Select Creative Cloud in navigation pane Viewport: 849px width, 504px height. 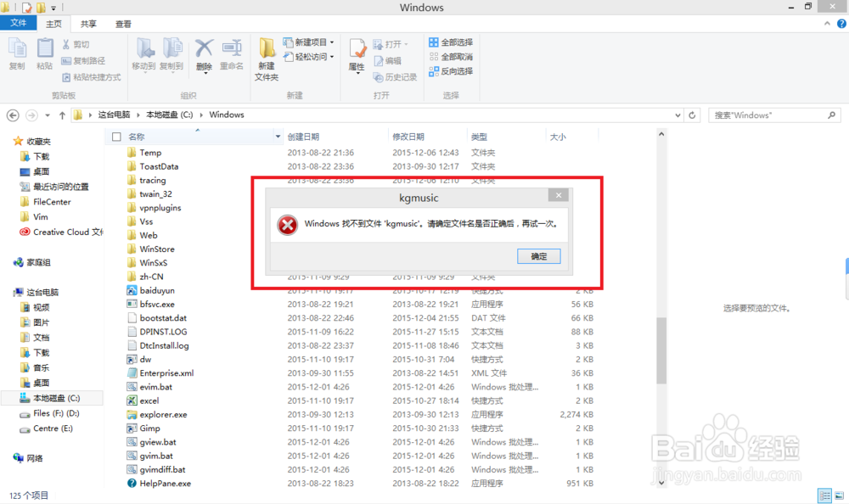pos(61,232)
